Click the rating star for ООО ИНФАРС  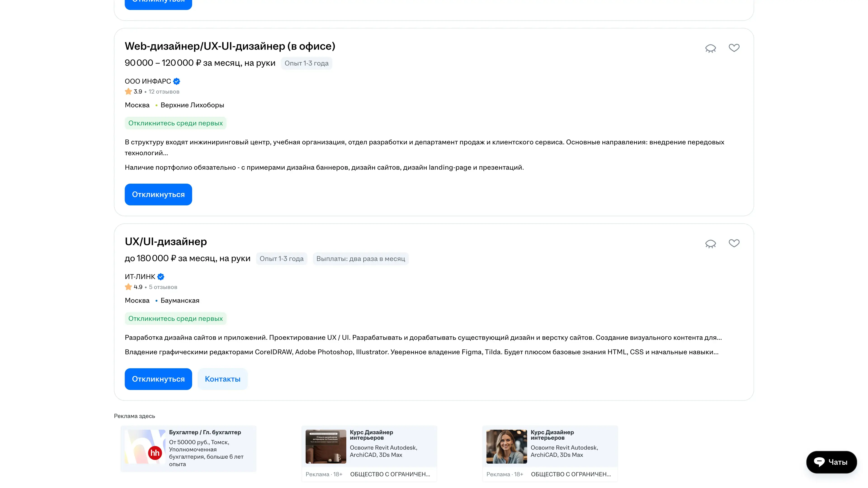pos(128,91)
